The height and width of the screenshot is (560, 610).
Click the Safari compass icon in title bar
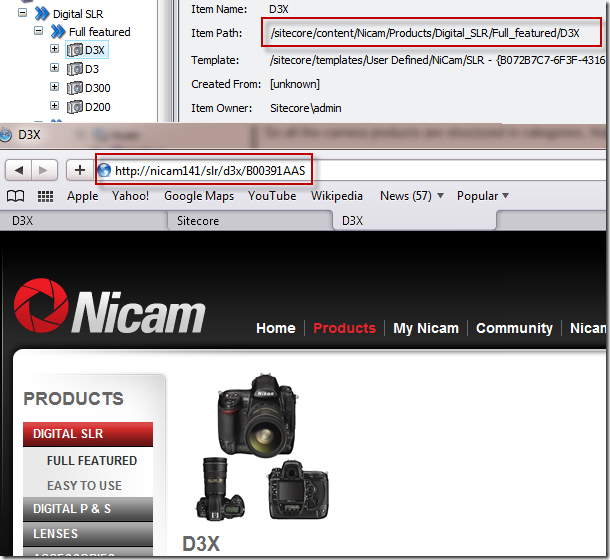pyautogui.click(x=6, y=135)
